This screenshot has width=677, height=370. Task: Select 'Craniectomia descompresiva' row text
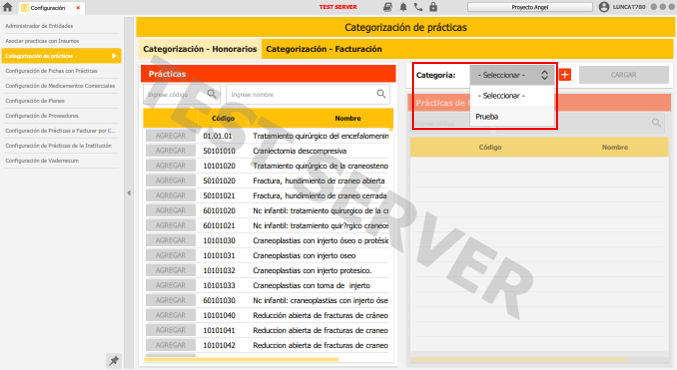click(x=300, y=151)
